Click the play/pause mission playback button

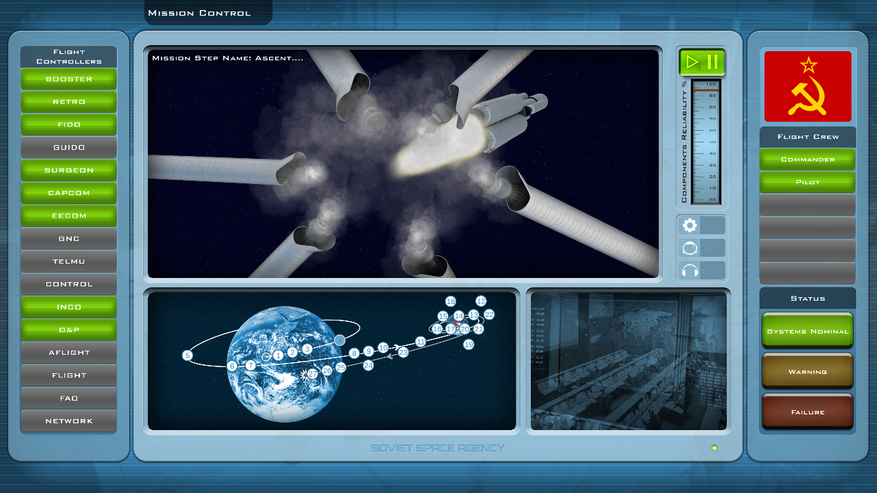701,62
